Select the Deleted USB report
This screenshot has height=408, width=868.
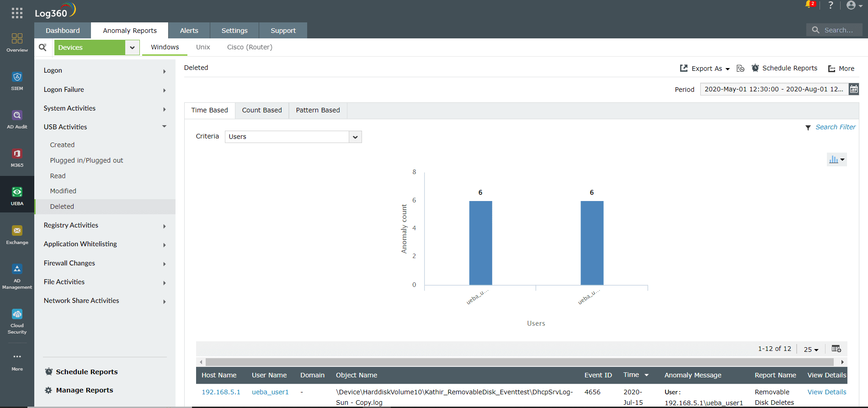pyautogui.click(x=105, y=207)
